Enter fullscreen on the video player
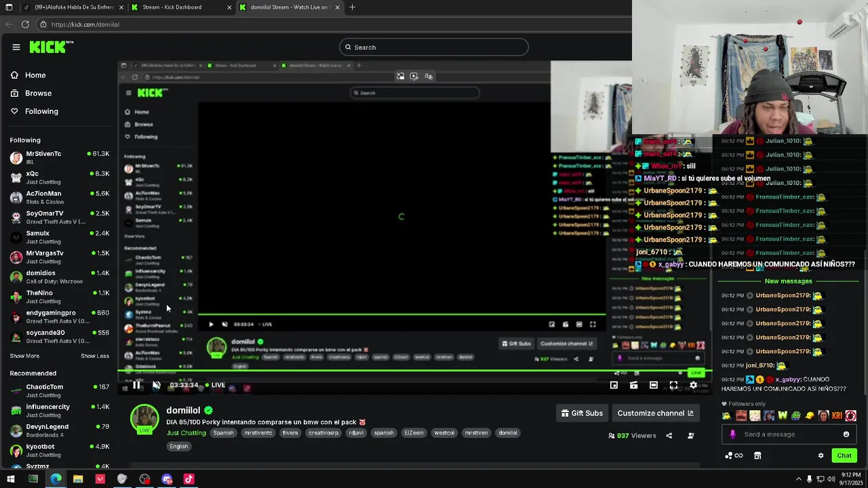The image size is (868, 488). click(673, 385)
